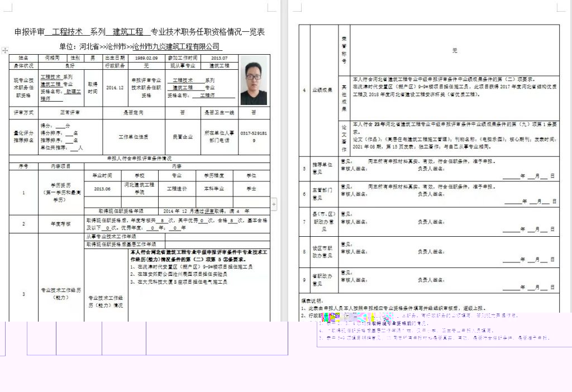Screen dimensions: 572x392
Task: Click the phone number starting with 0317
Action: point(254,137)
